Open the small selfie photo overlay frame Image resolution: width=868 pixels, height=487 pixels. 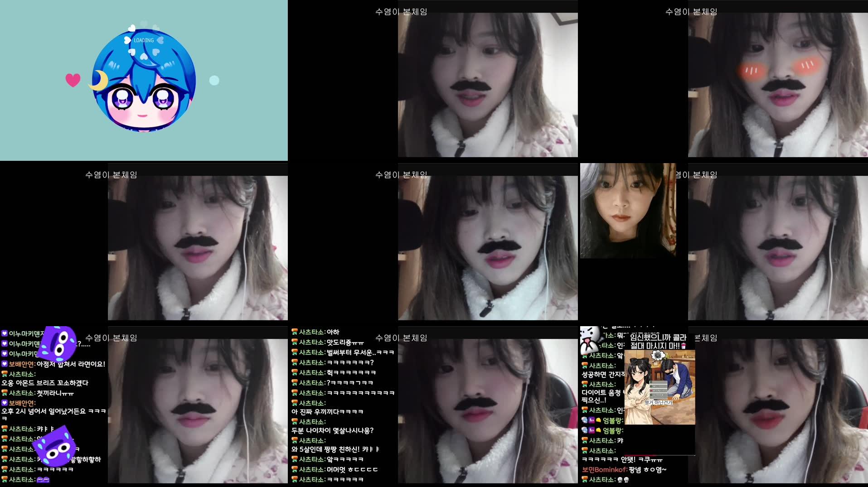click(628, 211)
